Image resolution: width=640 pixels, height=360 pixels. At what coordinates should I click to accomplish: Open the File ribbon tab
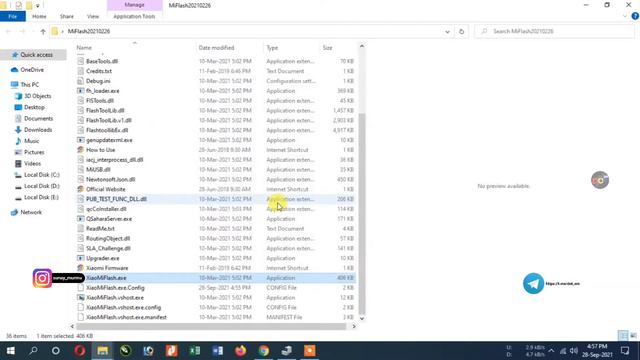[13, 16]
